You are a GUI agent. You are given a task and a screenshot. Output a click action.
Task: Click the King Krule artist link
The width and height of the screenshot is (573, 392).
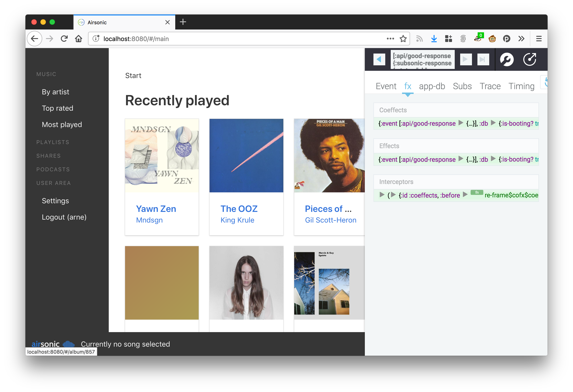point(237,220)
